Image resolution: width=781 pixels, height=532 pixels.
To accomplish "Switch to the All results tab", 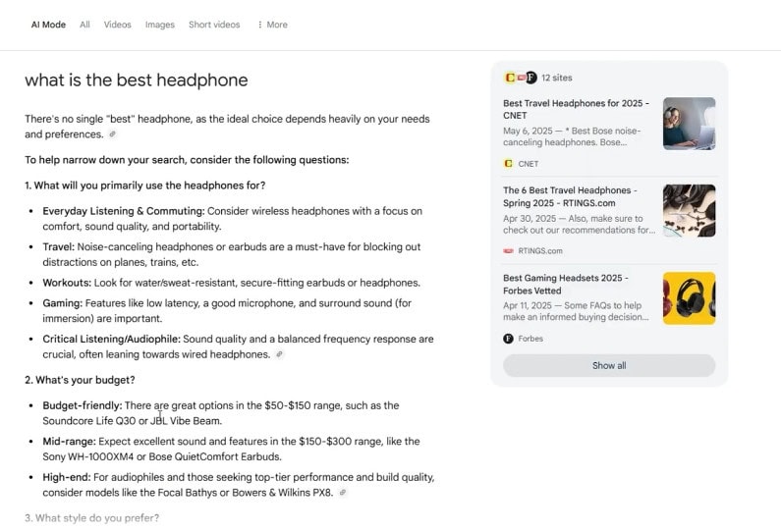I will point(84,26).
